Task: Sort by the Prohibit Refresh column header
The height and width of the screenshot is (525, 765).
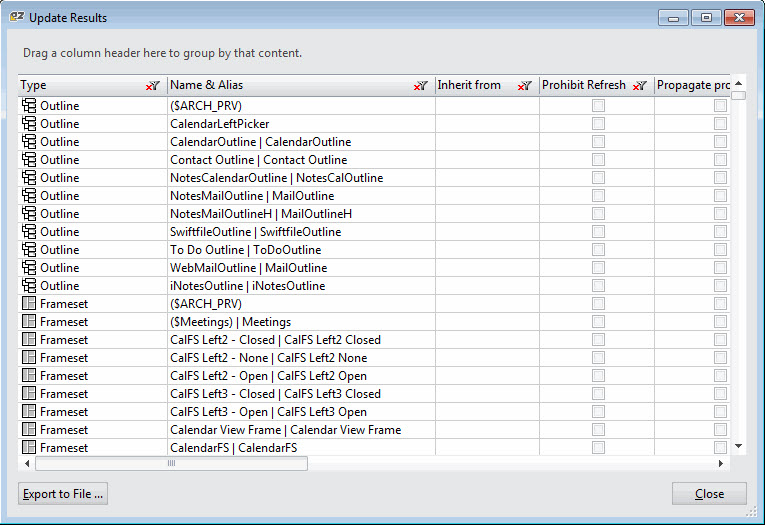Action: pyautogui.click(x=584, y=86)
